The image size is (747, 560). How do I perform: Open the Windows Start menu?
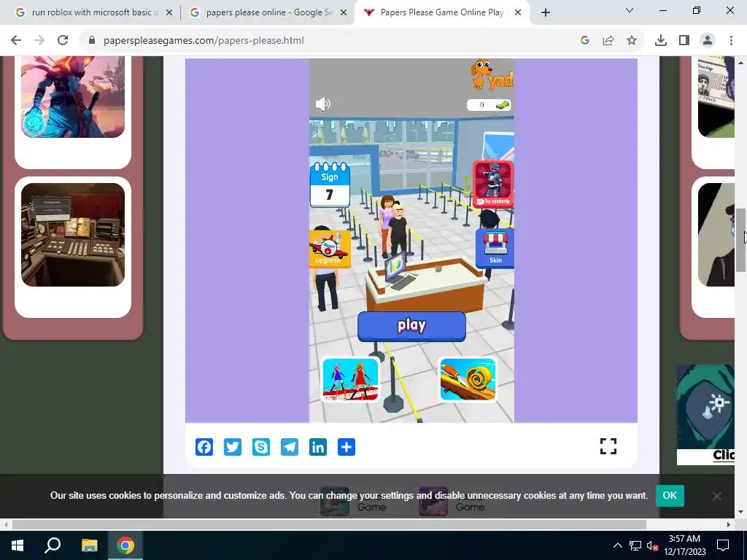pyautogui.click(x=18, y=545)
